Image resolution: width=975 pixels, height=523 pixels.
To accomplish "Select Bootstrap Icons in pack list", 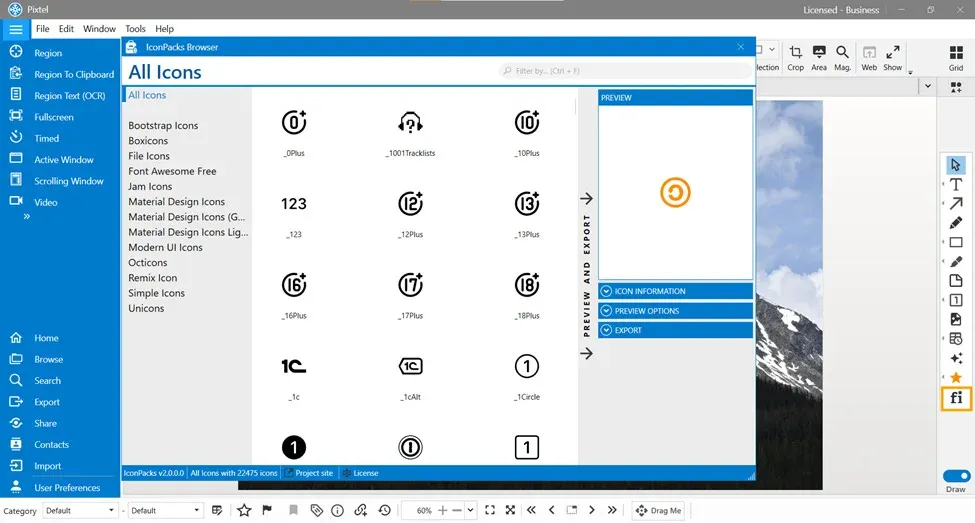I will pos(163,125).
